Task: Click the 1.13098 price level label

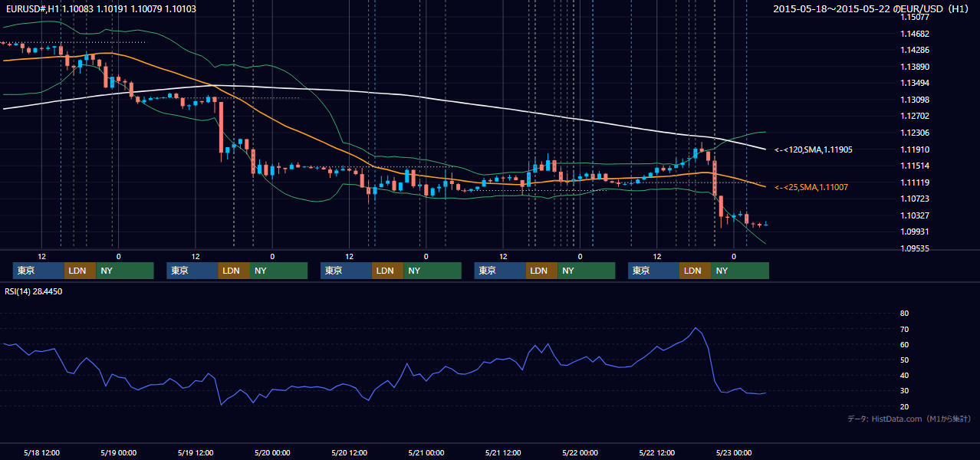Action: [914, 100]
